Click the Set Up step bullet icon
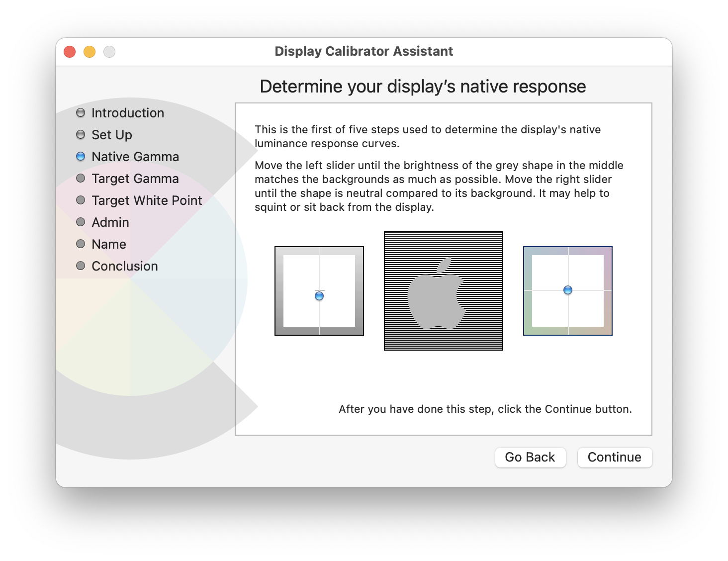 (81, 135)
